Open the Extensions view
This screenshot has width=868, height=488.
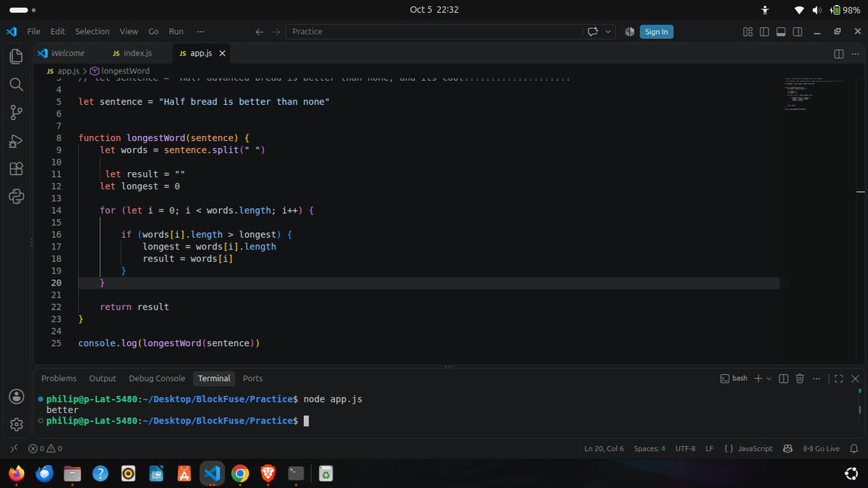16,168
